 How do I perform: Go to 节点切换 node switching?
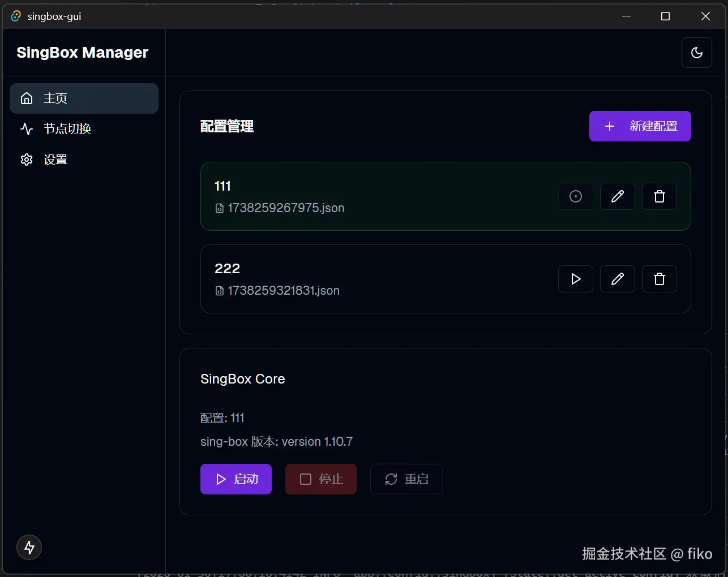[84, 129]
